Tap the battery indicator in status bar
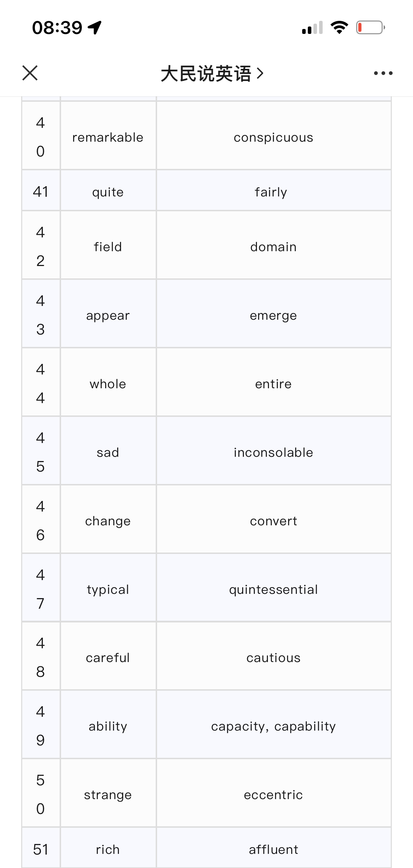This screenshot has height=868, width=413. [371, 28]
